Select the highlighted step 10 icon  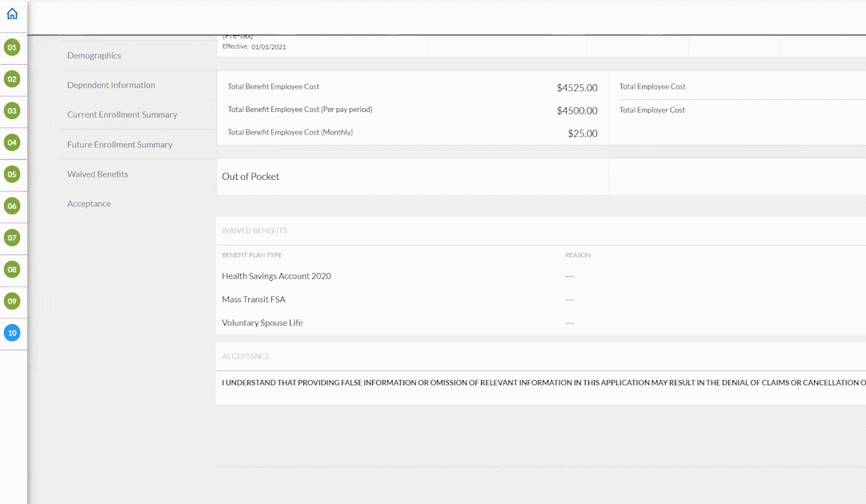tap(13, 334)
